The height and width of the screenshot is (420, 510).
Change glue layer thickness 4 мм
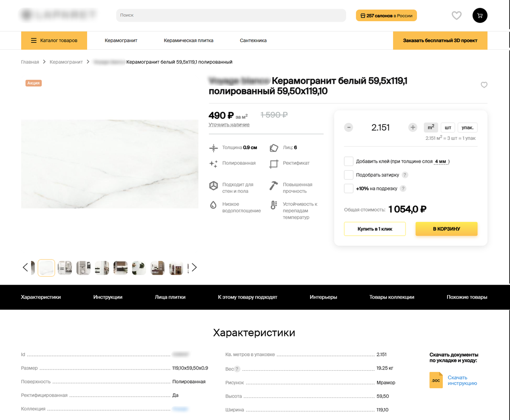[x=441, y=162]
